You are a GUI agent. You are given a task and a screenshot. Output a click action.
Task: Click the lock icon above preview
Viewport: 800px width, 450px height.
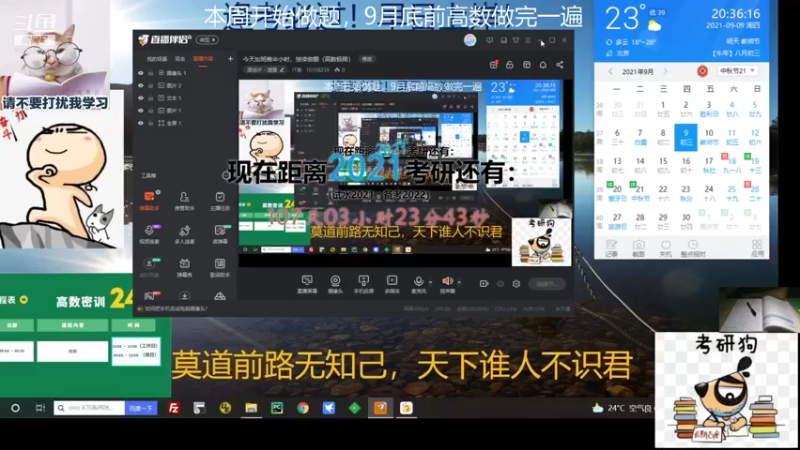510,65
